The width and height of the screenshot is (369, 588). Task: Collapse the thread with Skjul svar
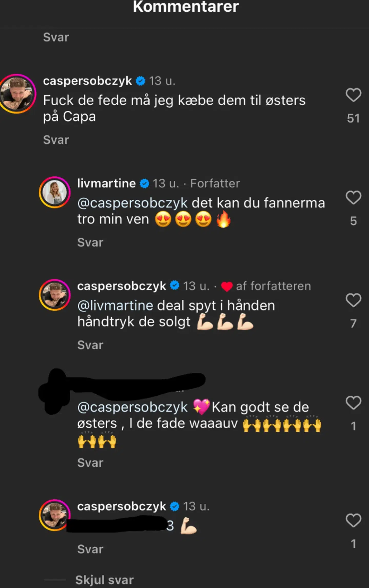pos(104,580)
